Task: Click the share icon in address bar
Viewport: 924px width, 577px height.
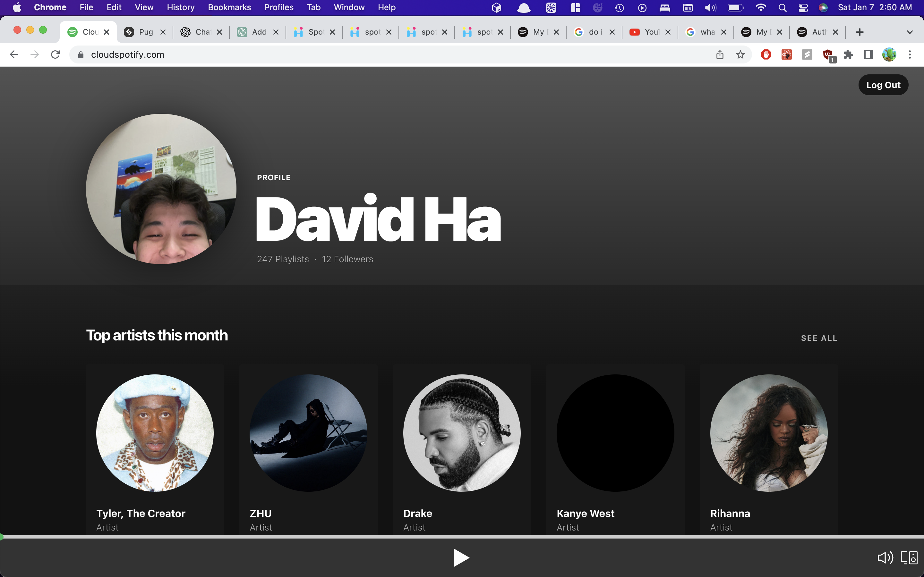Action: (720, 54)
